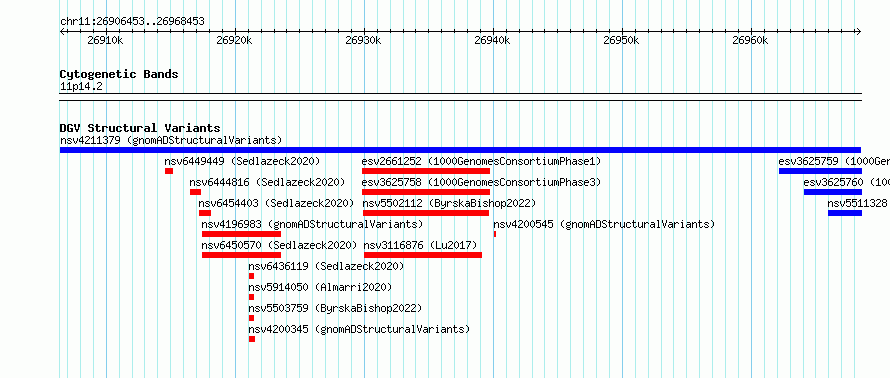Click the DGV Structural Variants track title
The image size is (890, 378).
pos(140,128)
